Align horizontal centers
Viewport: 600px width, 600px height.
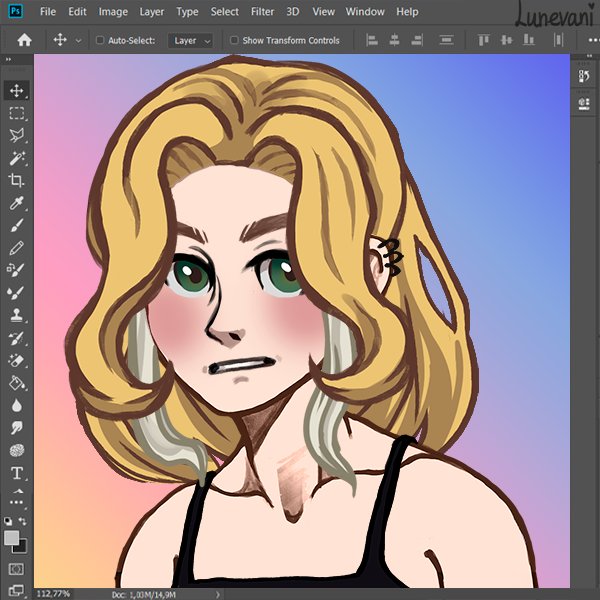[x=394, y=40]
